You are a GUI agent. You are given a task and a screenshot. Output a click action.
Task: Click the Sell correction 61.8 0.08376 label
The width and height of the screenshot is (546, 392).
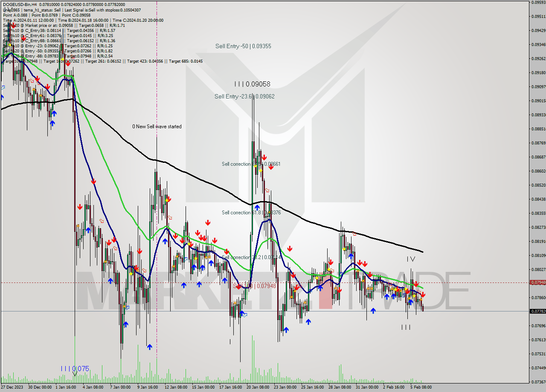[251, 213]
